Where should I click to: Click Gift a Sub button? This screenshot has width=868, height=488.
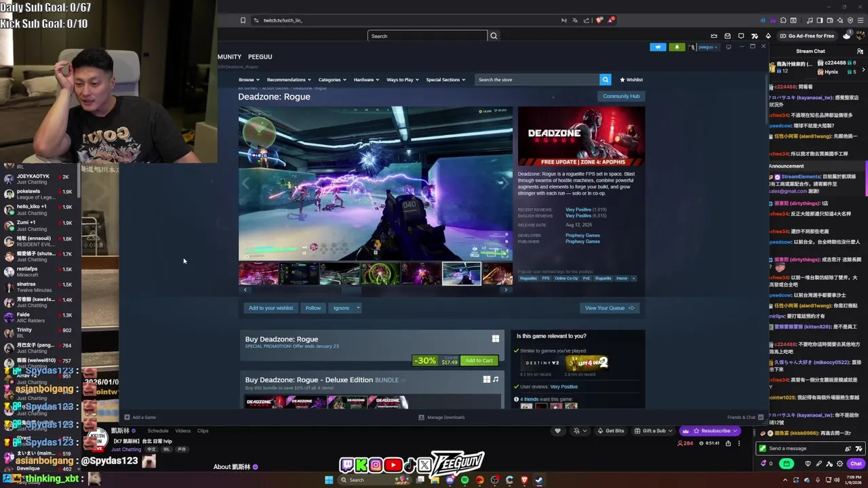tap(654, 430)
